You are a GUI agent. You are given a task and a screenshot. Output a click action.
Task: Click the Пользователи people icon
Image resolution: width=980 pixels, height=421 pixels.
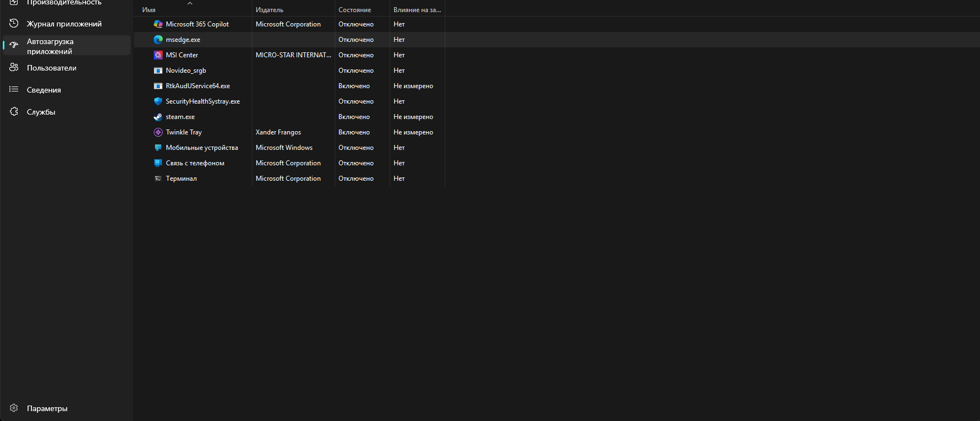(x=14, y=67)
